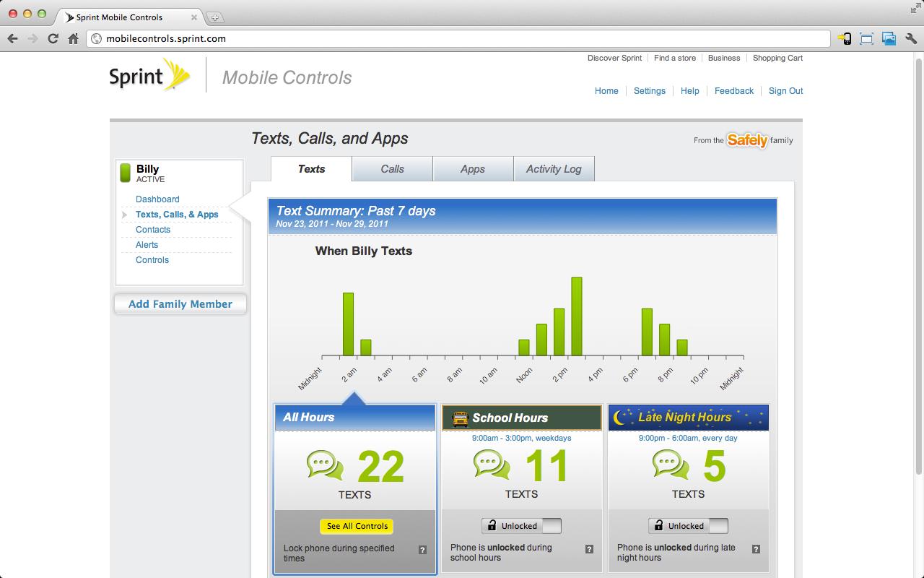Select the Late Night Hours card header
Viewport: 924px width, 578px height.
point(689,418)
